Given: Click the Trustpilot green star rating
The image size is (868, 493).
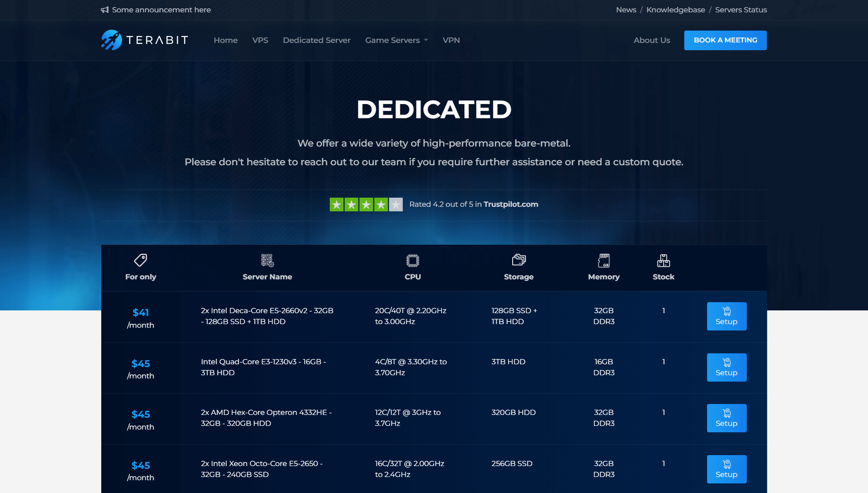Looking at the screenshot, I should tap(366, 205).
